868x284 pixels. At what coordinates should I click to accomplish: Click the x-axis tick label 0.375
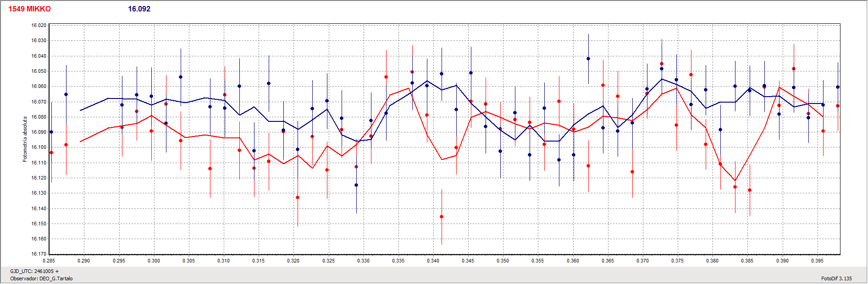coord(677,261)
